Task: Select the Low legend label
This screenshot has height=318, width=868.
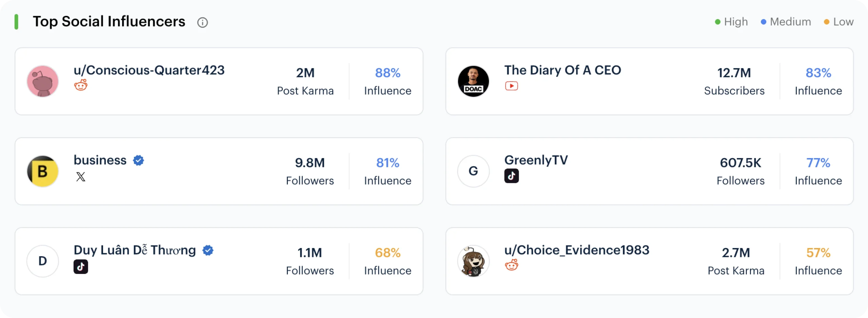Action: click(x=843, y=22)
